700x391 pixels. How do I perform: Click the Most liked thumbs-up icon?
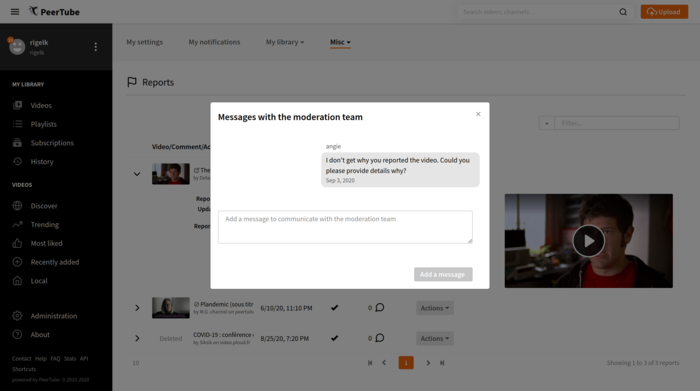17,243
